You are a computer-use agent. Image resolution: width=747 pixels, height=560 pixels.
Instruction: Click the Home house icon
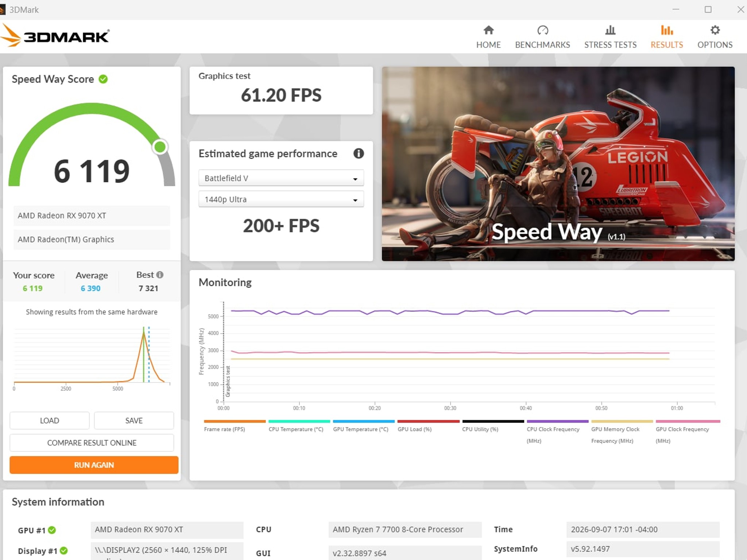[488, 30]
